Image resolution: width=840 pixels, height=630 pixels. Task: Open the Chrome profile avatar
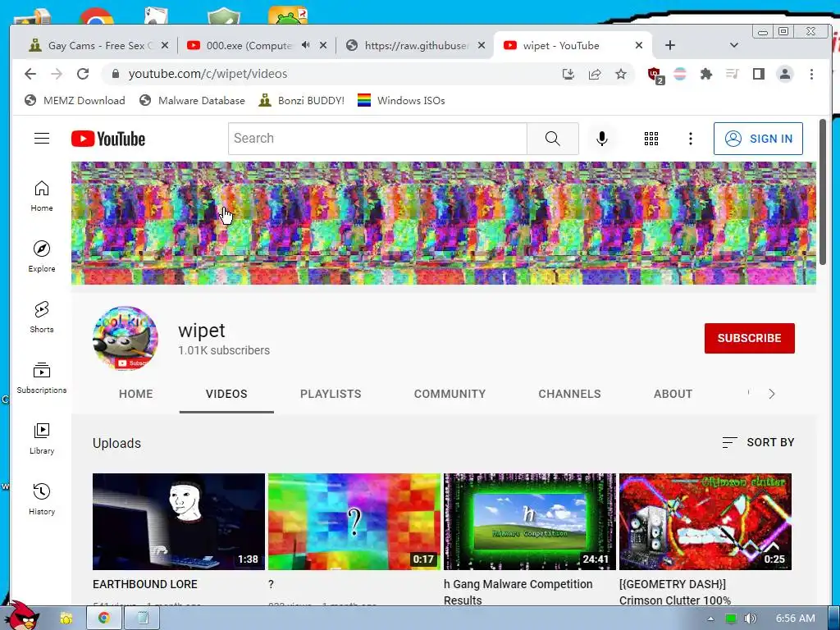(785, 74)
